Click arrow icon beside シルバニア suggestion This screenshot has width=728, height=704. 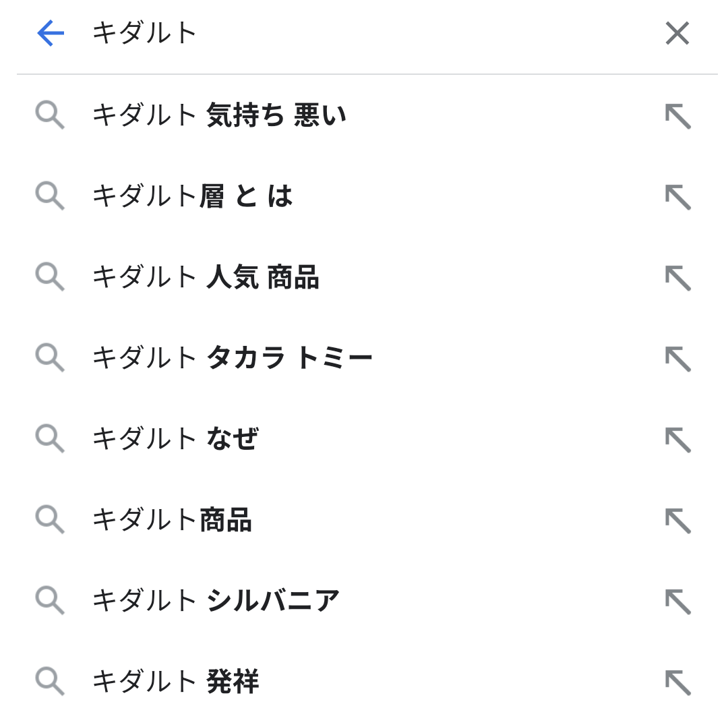pos(677,601)
